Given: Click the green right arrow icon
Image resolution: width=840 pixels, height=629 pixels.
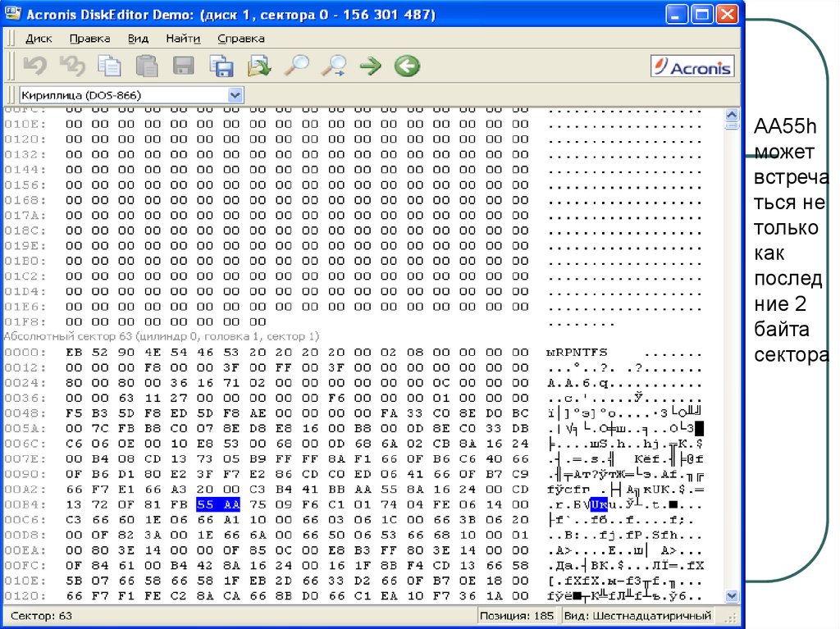Looking at the screenshot, I should pos(371,66).
